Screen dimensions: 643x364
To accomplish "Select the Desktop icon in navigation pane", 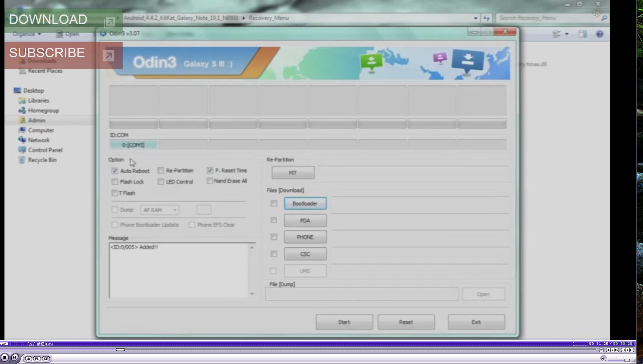I will click(17, 91).
